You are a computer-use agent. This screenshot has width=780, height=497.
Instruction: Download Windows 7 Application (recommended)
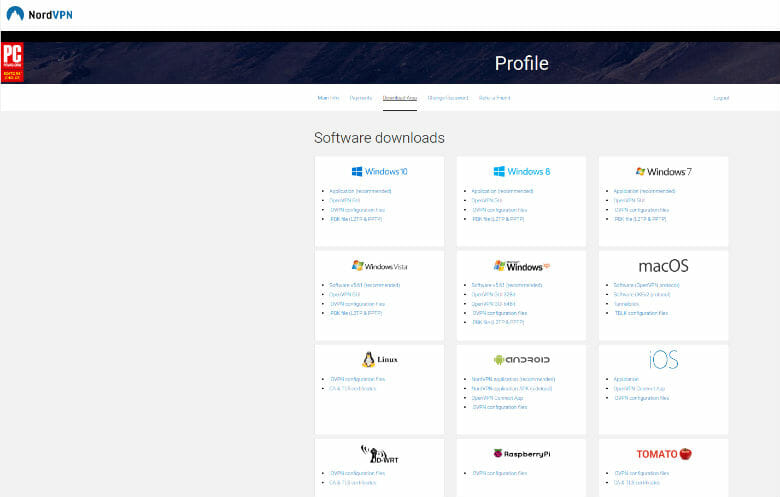point(644,191)
